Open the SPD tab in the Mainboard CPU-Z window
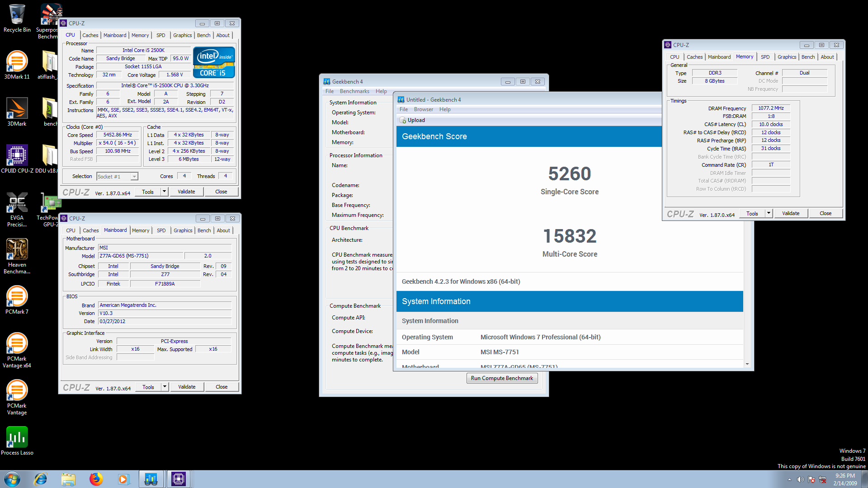Screen dimensions: 868x488 click(x=161, y=230)
